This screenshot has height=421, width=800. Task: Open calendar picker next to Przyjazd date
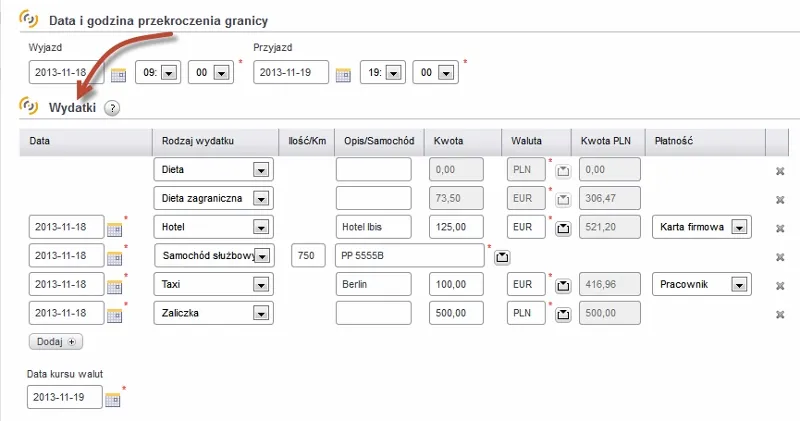[343, 73]
